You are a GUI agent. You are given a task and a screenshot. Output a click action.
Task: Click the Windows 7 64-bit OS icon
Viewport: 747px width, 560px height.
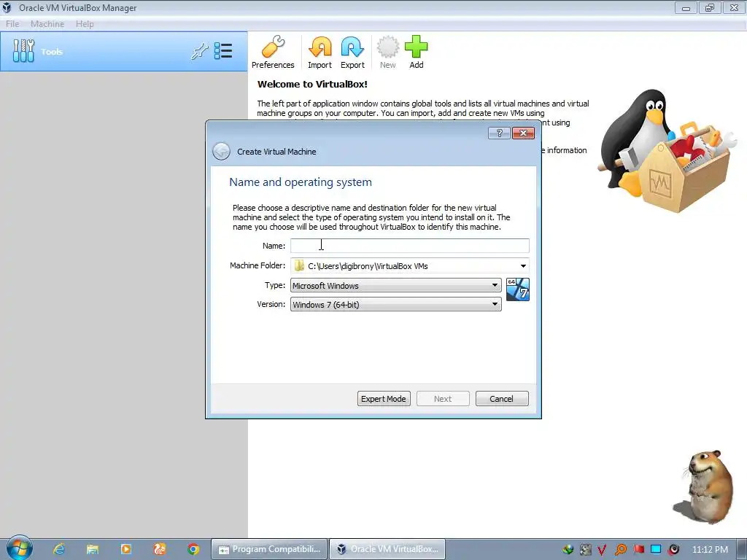tap(517, 289)
